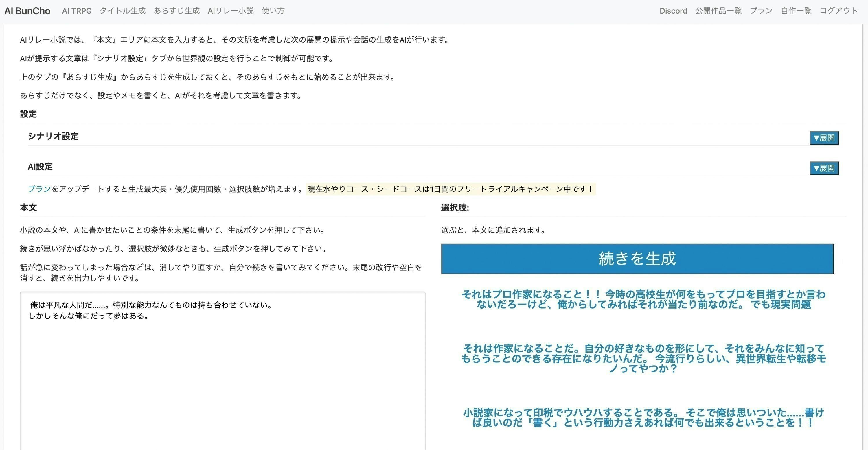This screenshot has height=450, width=868.
Task: Open the AI TRPG menu item
Action: point(77,11)
